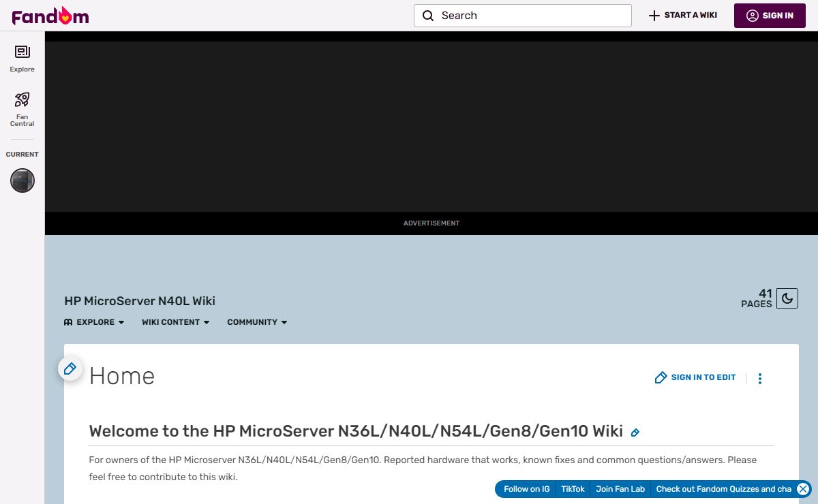Toggle dark mode with moon icon
This screenshot has width=818, height=504.
tap(787, 298)
